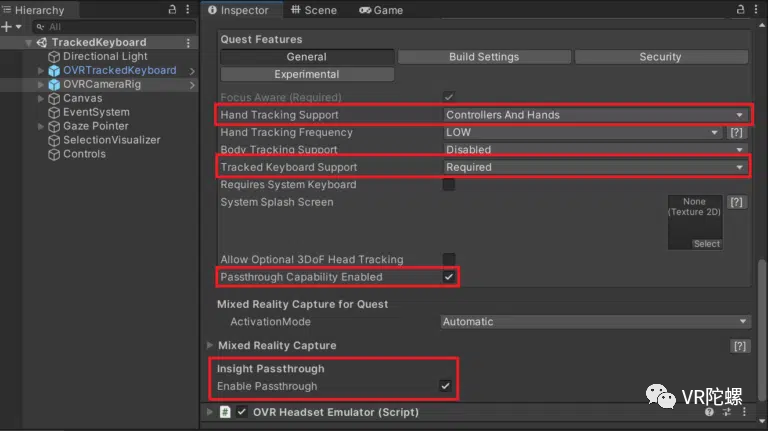Click the Controls object cube icon
768x431 pixels.
(54, 154)
